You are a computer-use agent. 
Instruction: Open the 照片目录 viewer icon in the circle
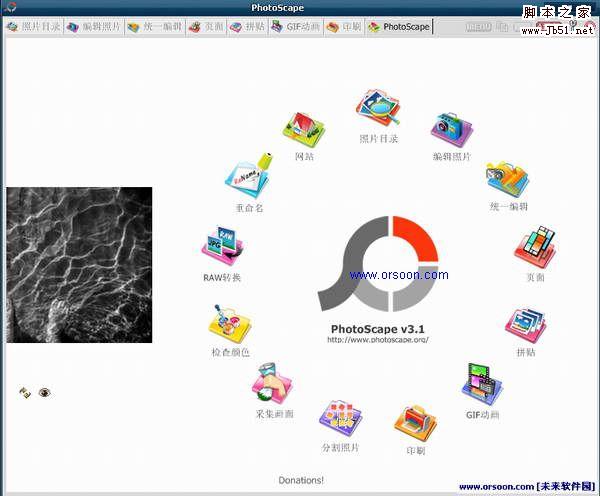click(x=378, y=108)
